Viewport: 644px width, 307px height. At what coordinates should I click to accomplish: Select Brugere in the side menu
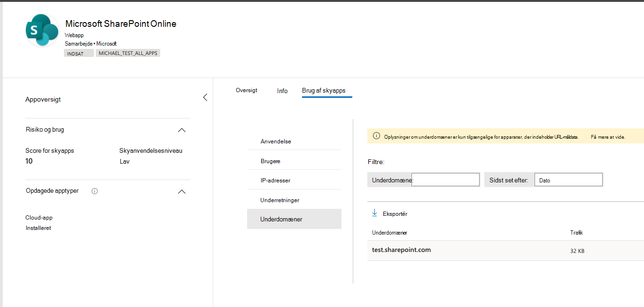270,161
